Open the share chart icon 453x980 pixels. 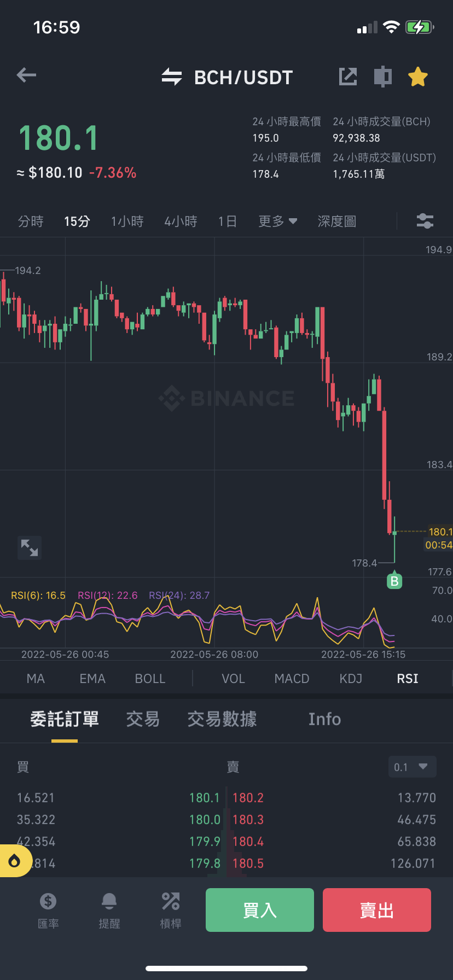click(x=348, y=77)
